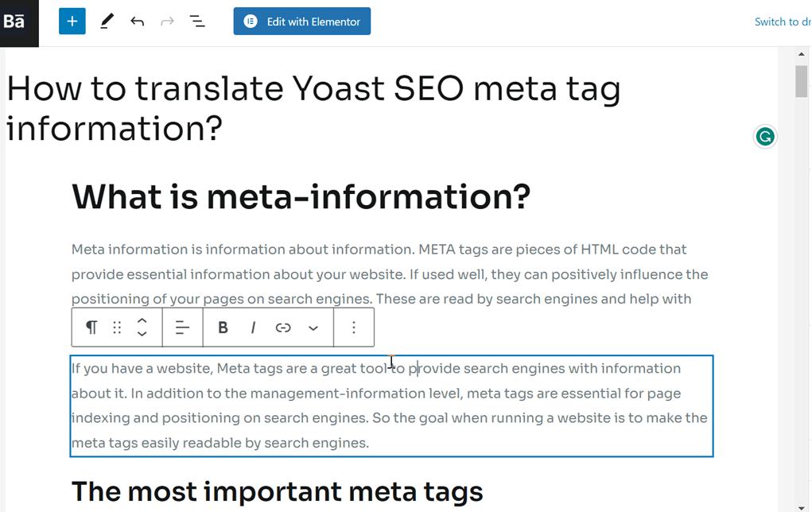Move block up with the up chevron

pos(142,321)
